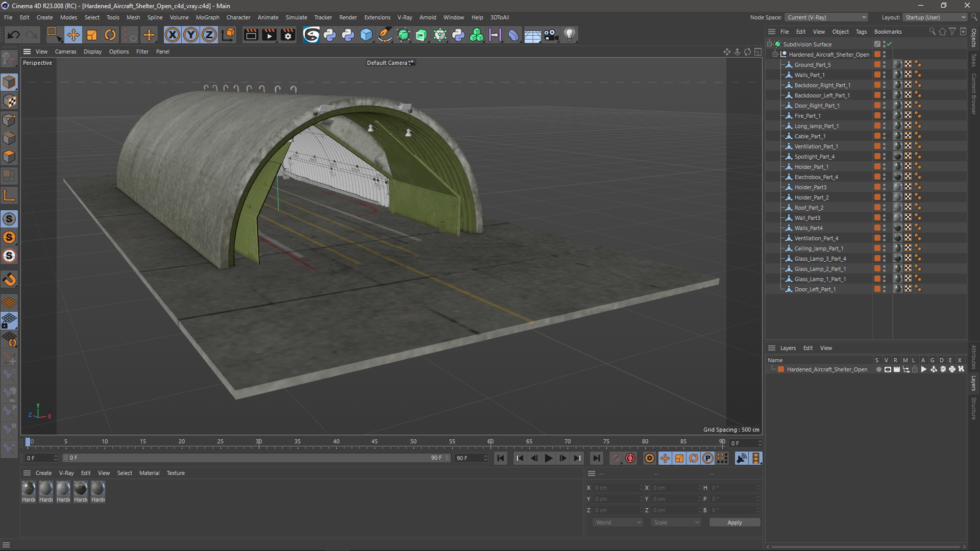Open the material manager Create menu

point(43,473)
